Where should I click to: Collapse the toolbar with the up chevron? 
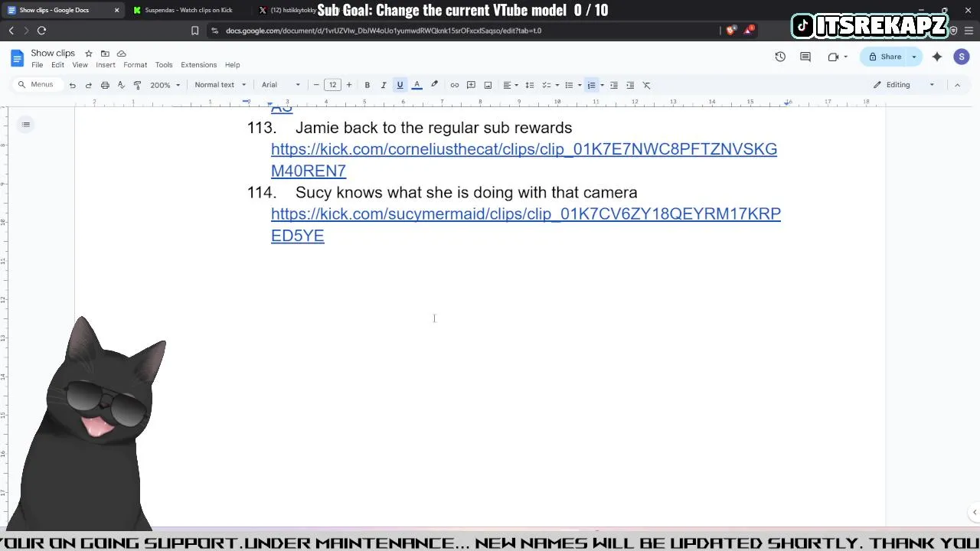(957, 85)
